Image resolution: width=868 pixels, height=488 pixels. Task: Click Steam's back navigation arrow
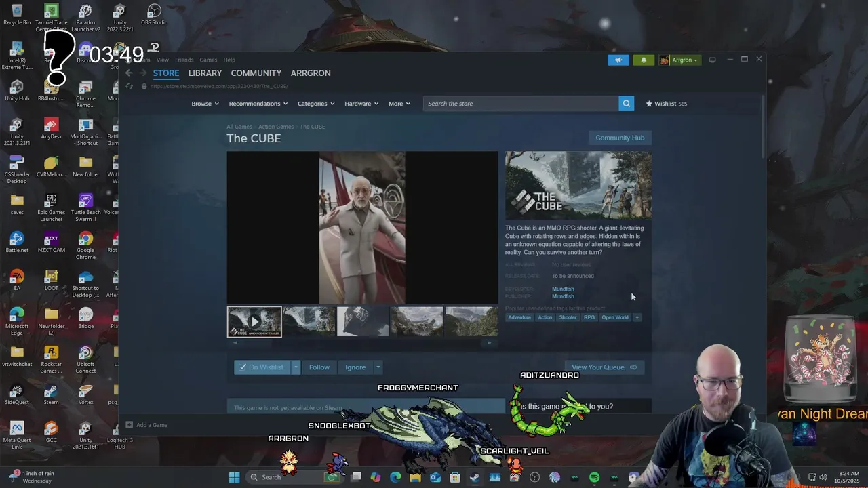click(x=129, y=73)
